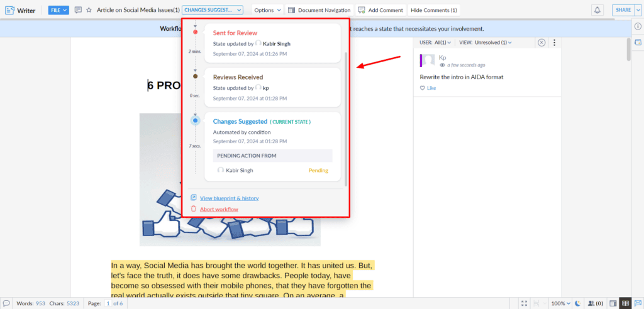Click Add Comment button

pyautogui.click(x=380, y=10)
